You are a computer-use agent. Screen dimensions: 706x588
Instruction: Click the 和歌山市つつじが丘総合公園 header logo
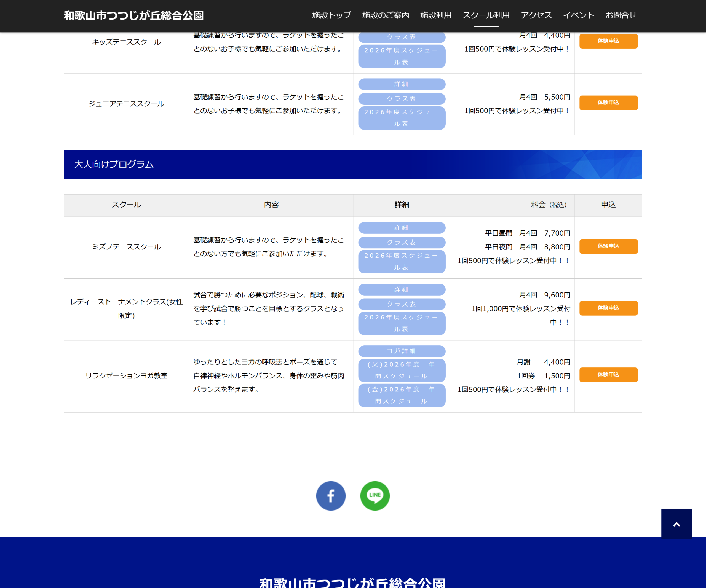pos(134,15)
